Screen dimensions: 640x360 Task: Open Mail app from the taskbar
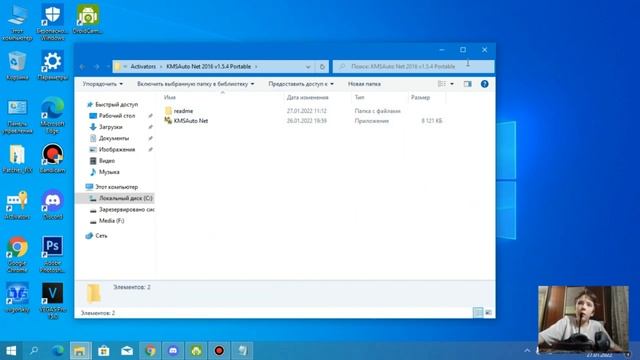pos(127,351)
